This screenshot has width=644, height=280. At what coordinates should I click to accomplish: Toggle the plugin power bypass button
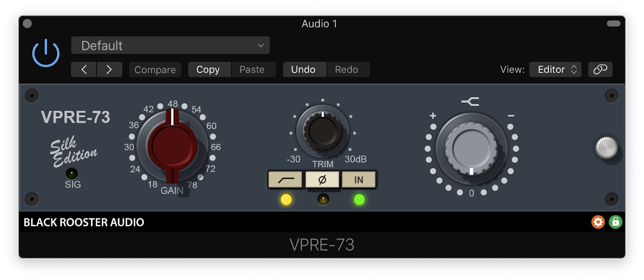(x=46, y=53)
